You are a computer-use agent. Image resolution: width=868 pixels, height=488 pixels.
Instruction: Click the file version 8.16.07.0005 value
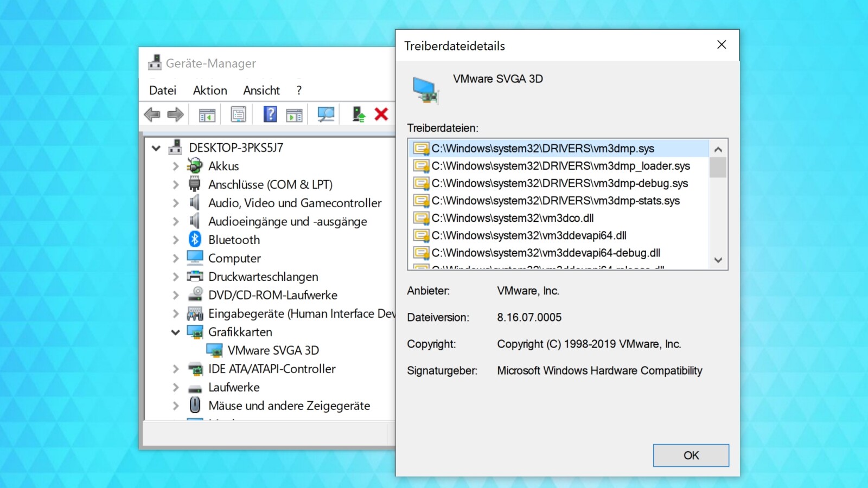tap(529, 317)
